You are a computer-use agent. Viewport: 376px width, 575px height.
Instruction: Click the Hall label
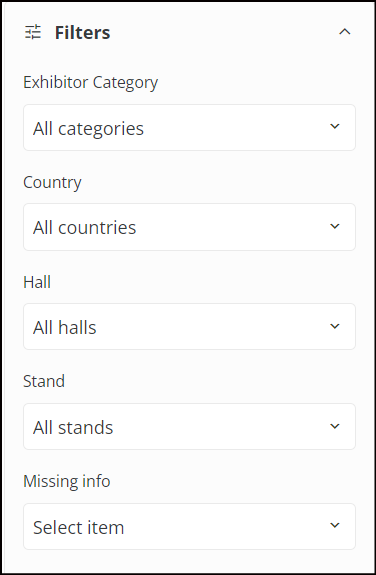(x=37, y=282)
